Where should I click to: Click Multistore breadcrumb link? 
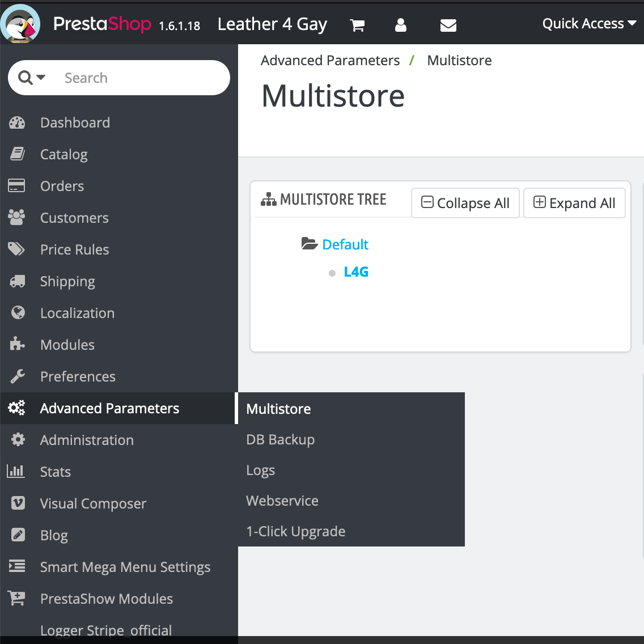(459, 60)
